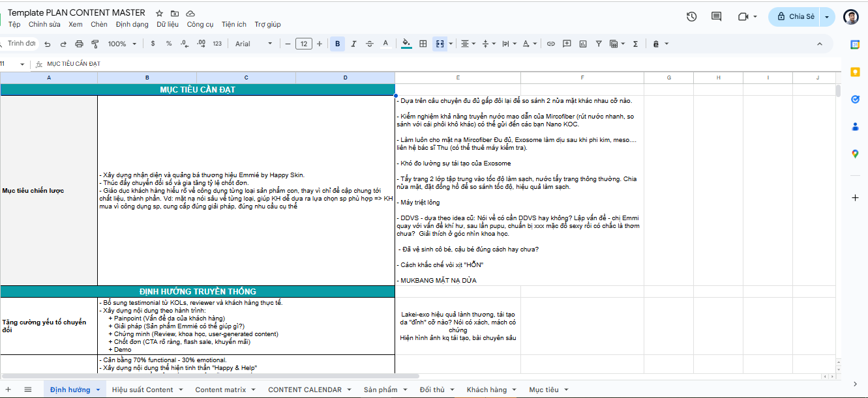The height and width of the screenshot is (398, 868).
Task: Decrease font size with minus
Action: click(x=288, y=44)
